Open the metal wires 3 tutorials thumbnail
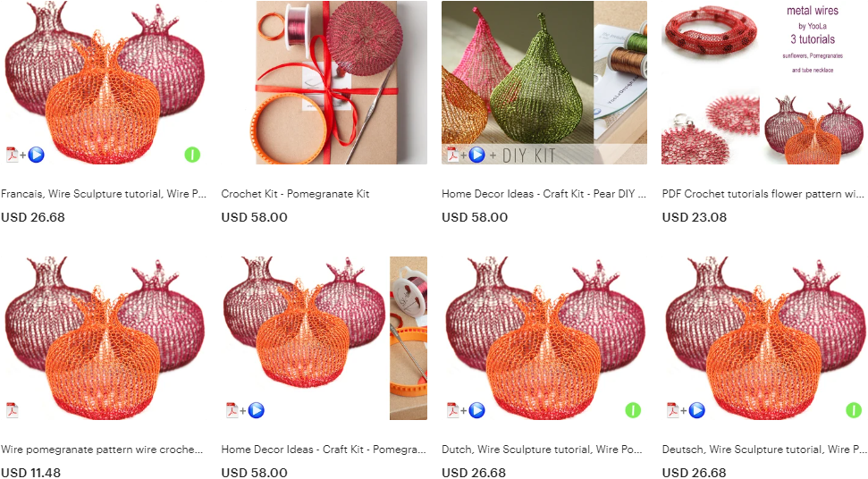The height and width of the screenshot is (479, 868). (764, 82)
